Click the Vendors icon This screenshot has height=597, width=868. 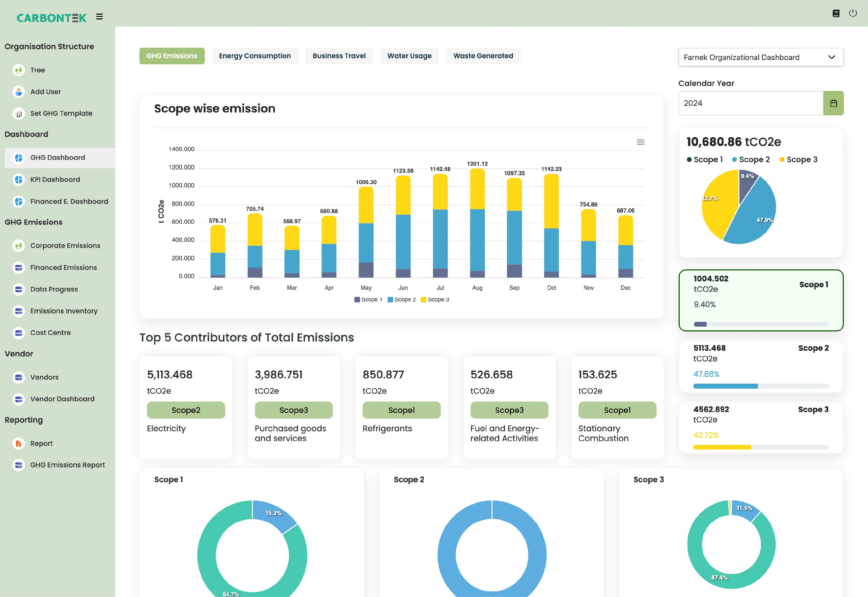point(19,377)
